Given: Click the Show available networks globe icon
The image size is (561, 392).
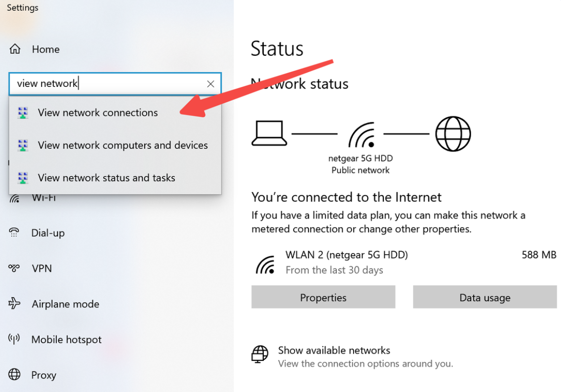Looking at the screenshot, I should [260, 354].
